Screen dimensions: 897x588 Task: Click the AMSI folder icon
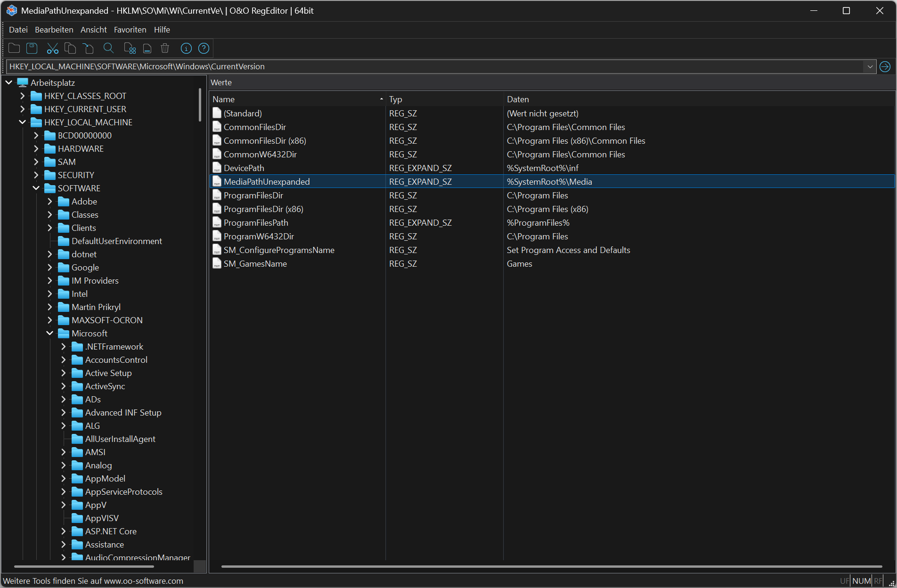tap(77, 452)
